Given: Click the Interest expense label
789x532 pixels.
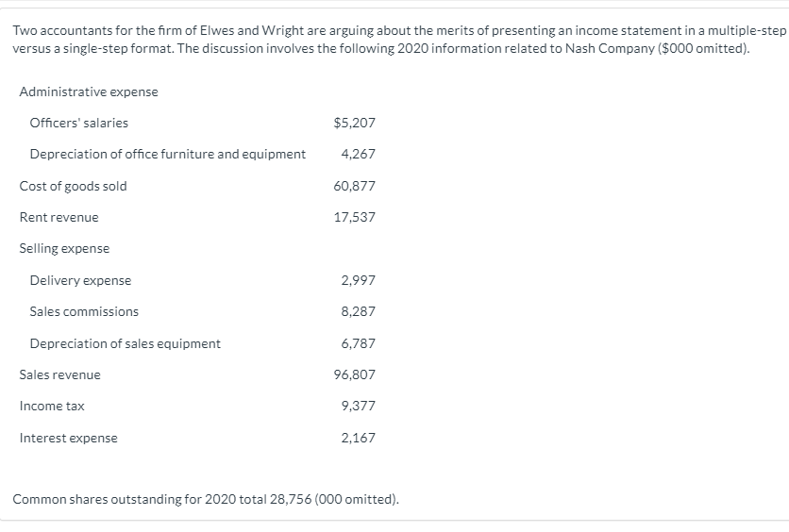Looking at the screenshot, I should pos(68,438).
